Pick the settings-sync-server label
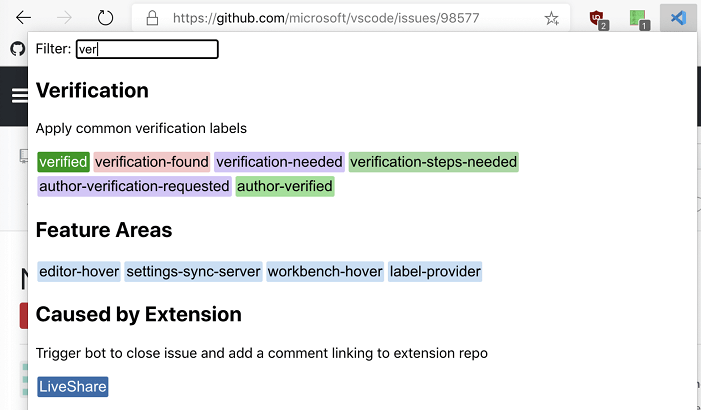 194,271
